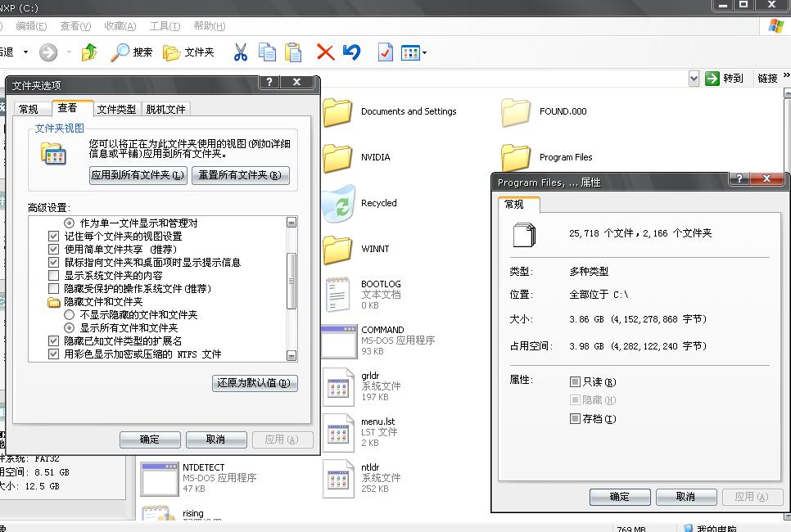Click the blue Undo arrow icon

(x=352, y=52)
